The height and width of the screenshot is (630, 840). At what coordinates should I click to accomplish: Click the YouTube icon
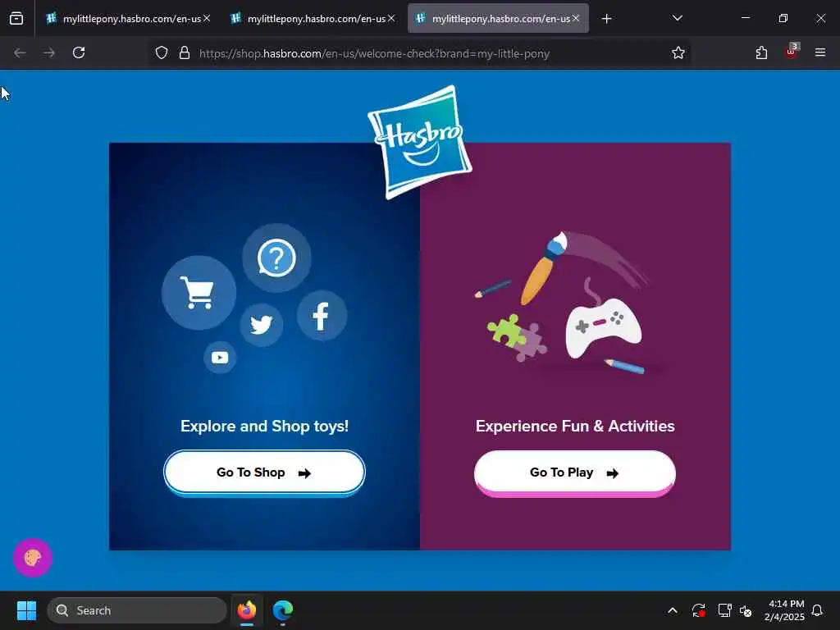(x=220, y=358)
